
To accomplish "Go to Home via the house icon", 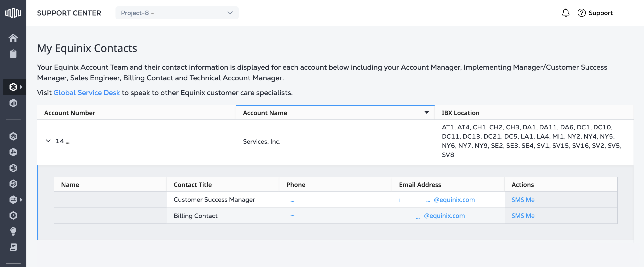I will pyautogui.click(x=13, y=38).
